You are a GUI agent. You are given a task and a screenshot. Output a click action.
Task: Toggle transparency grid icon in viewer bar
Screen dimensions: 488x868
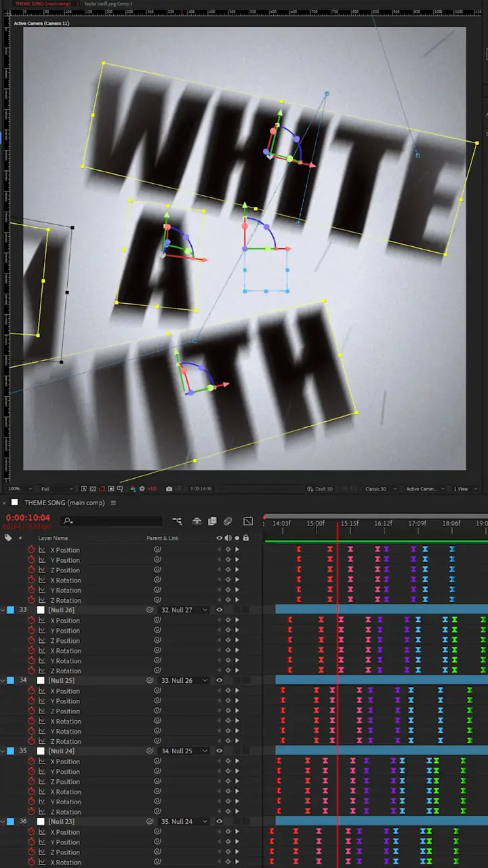(x=93, y=489)
